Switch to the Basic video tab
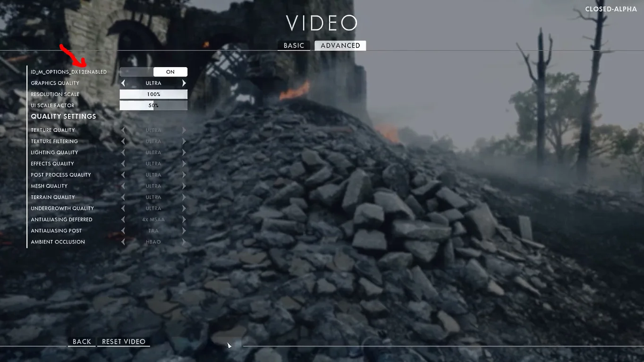Screen dimensions: 644x362 [294, 45]
